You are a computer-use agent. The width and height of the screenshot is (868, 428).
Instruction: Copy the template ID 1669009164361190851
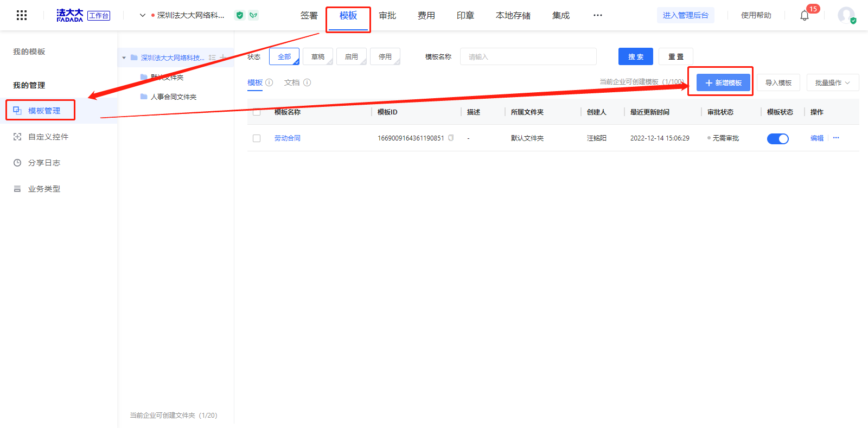pos(451,138)
